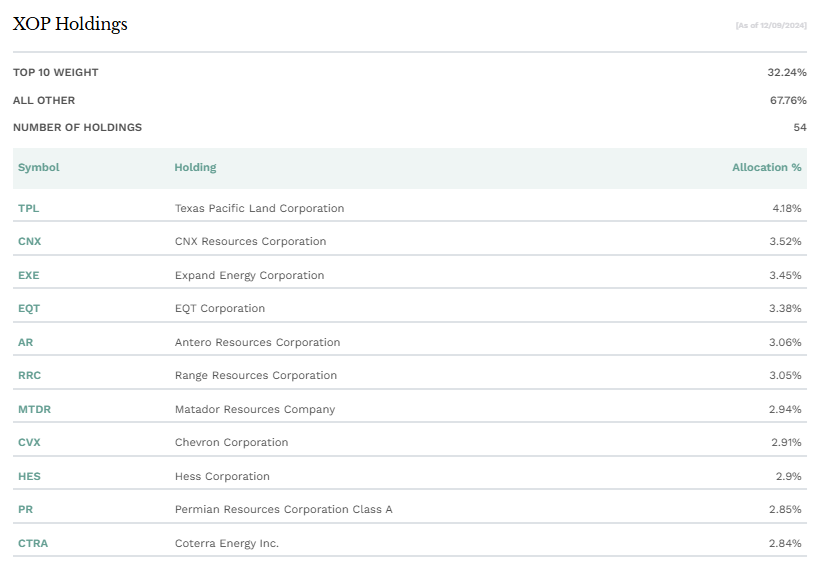Image resolution: width=829 pixels, height=562 pixels.
Task: Select the NUMBER OF HOLDINGS label
Action: click(77, 127)
